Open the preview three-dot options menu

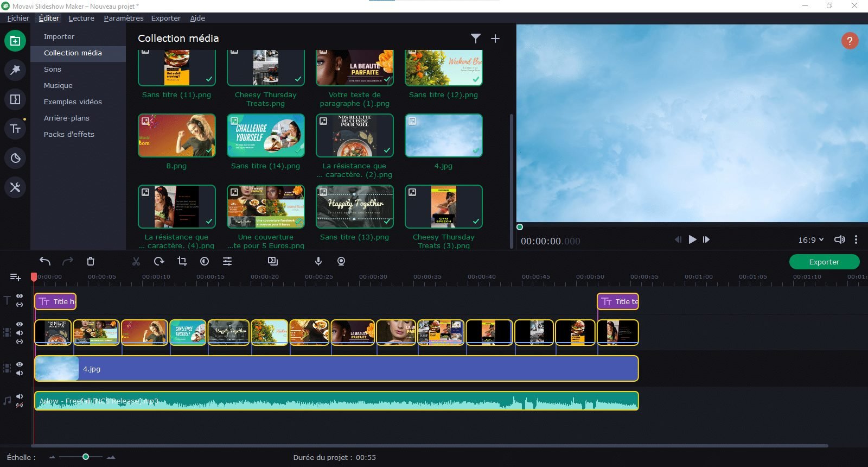[856, 240]
